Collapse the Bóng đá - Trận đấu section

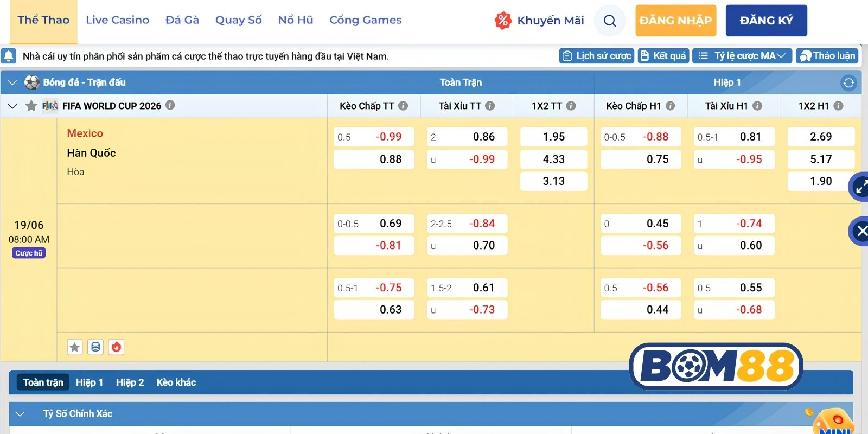12,83
